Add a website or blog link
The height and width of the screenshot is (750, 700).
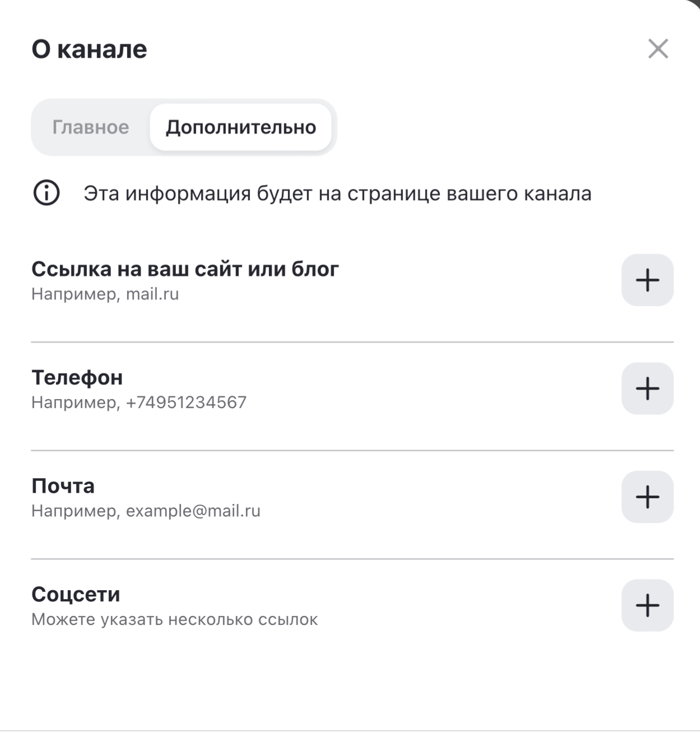click(647, 280)
